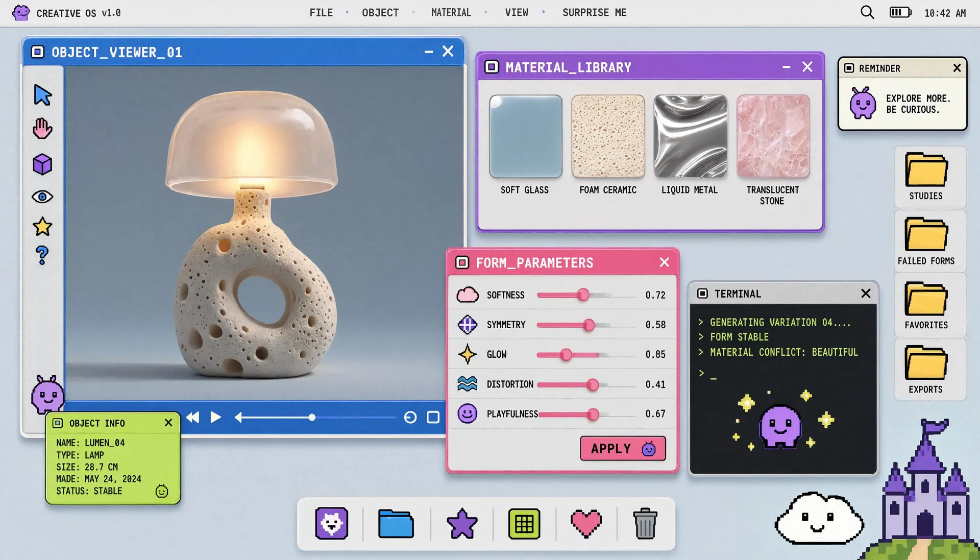Close the Reminder note
This screenshot has width=980, height=560.
tap(957, 68)
